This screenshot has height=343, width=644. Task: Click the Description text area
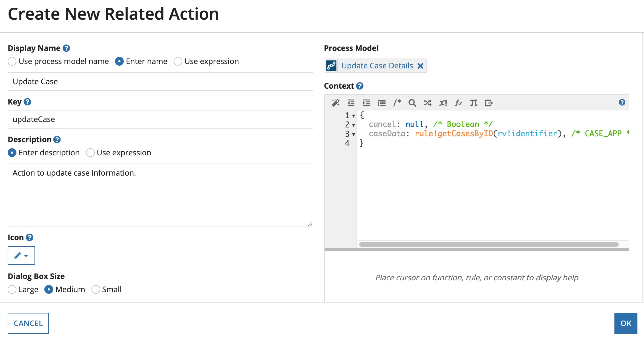(160, 195)
